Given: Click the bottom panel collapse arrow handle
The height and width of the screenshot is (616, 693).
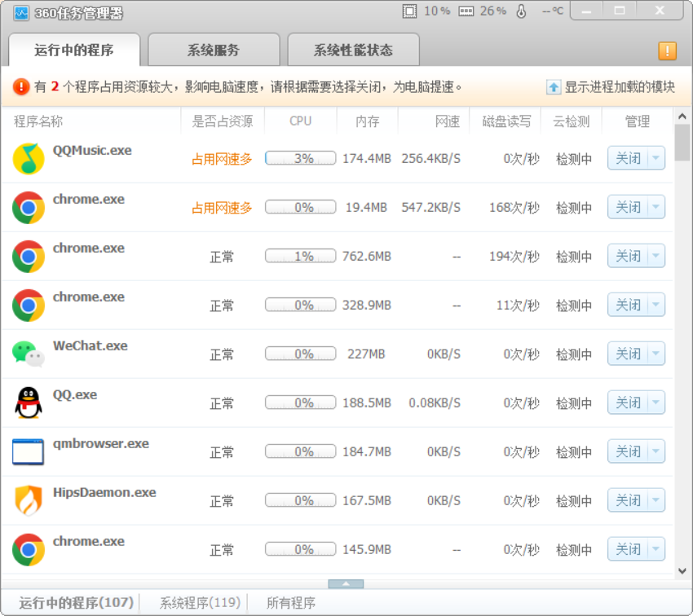Looking at the screenshot, I should tap(346, 583).
